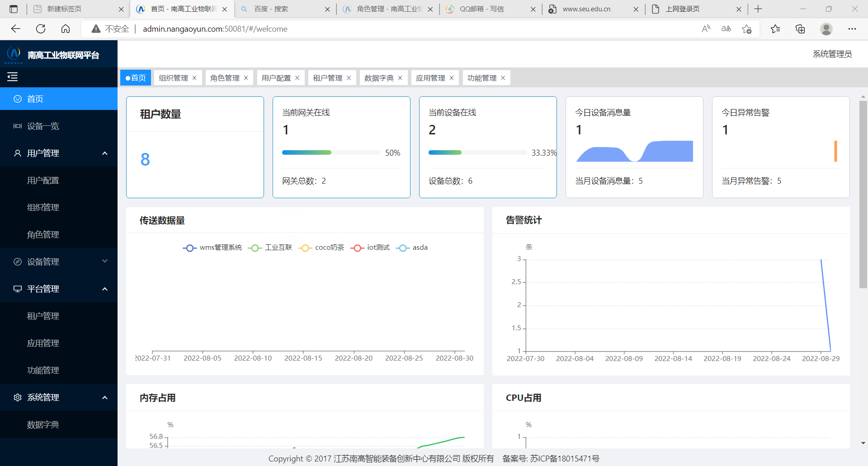Close the 组织管理 page tab
The width and height of the screenshot is (868, 466).
pyautogui.click(x=194, y=78)
